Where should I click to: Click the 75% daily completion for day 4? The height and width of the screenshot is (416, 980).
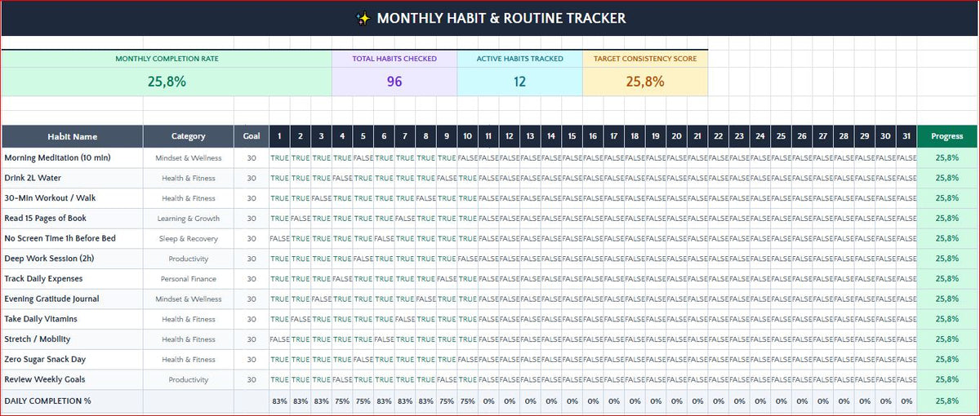(342, 401)
